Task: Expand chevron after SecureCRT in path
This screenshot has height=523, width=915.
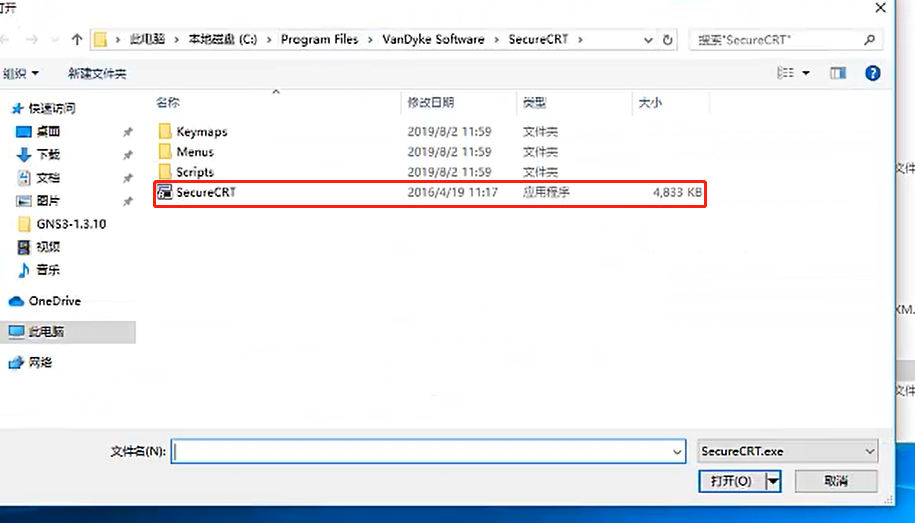Action: [x=580, y=40]
